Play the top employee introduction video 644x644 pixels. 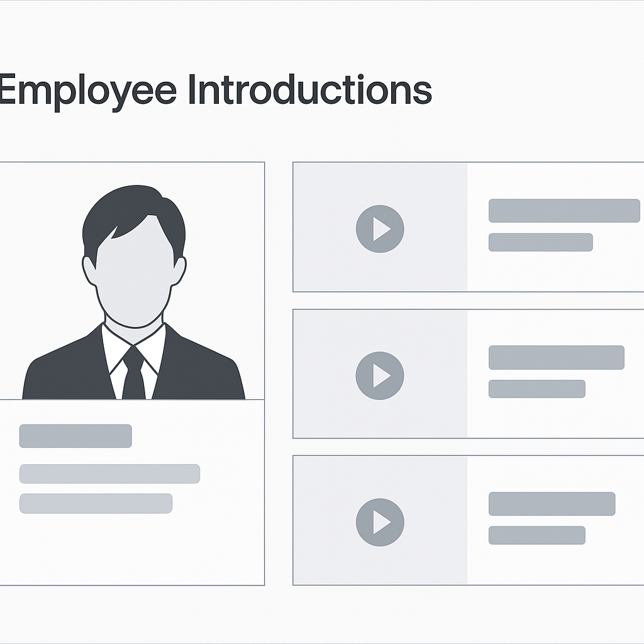(380, 228)
